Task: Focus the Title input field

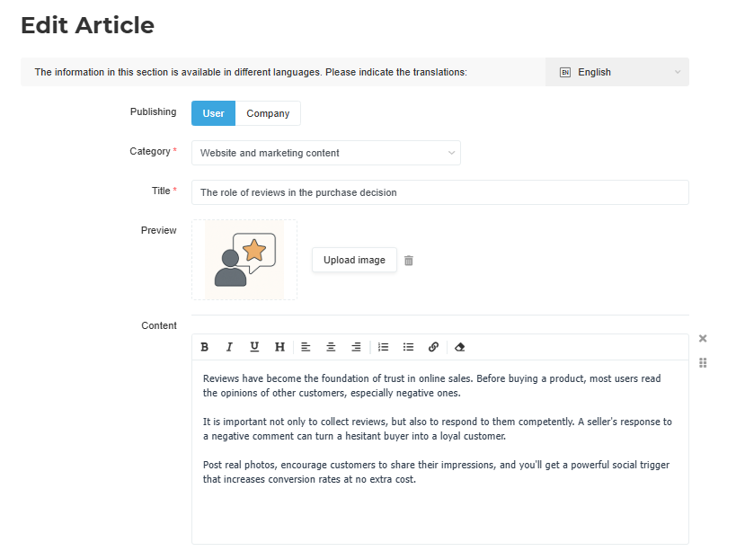Action: click(439, 192)
